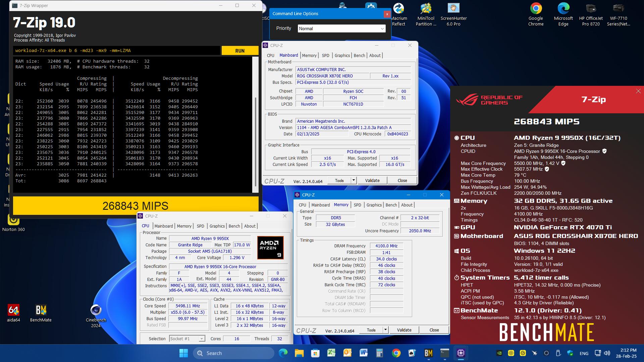Expand Tools dropdown arrow in Mainboard CPU-Z window

pyautogui.click(x=353, y=181)
